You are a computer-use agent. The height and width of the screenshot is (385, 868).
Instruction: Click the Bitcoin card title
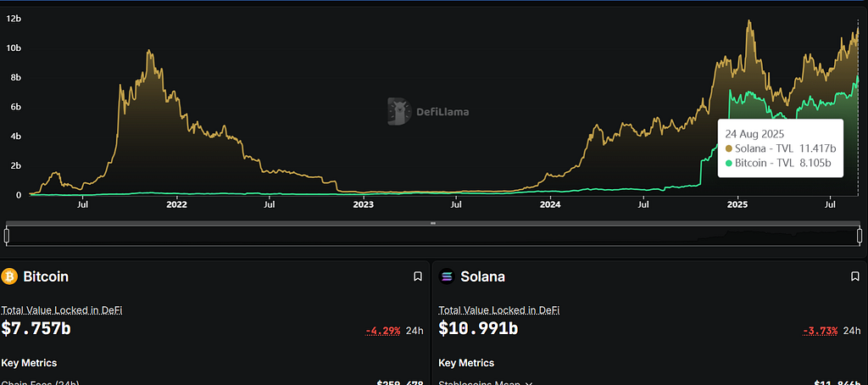(x=46, y=276)
